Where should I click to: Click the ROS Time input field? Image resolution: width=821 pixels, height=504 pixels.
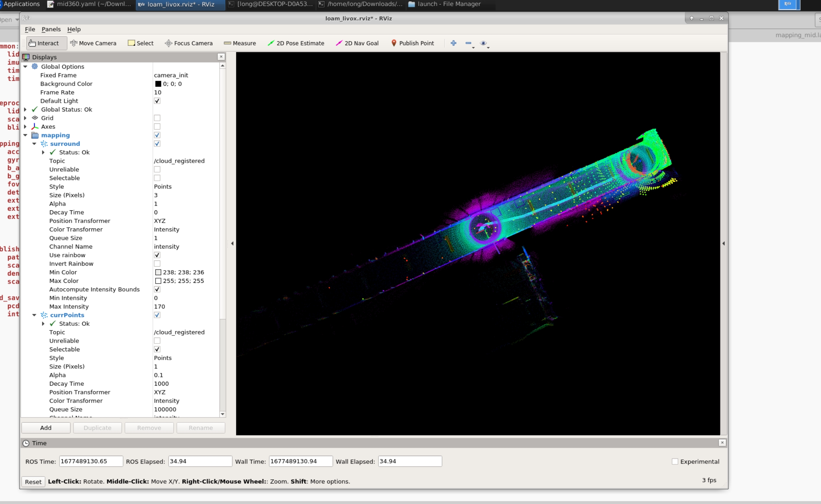(x=91, y=461)
